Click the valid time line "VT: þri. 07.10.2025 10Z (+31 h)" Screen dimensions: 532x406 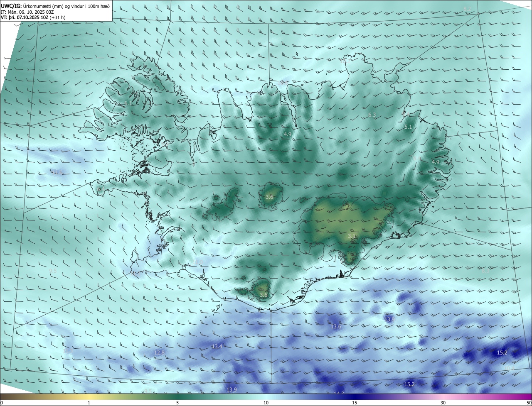(x=33, y=17)
